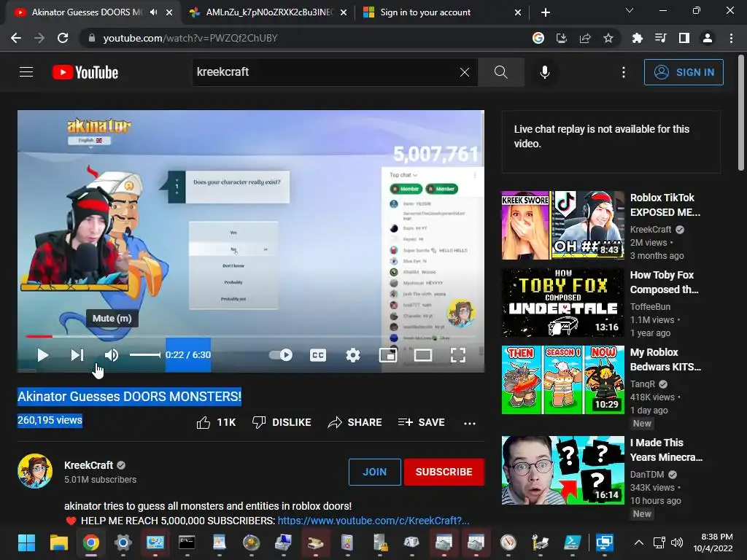Open KreekCraft channel avatar
747x560 pixels.
35,472
